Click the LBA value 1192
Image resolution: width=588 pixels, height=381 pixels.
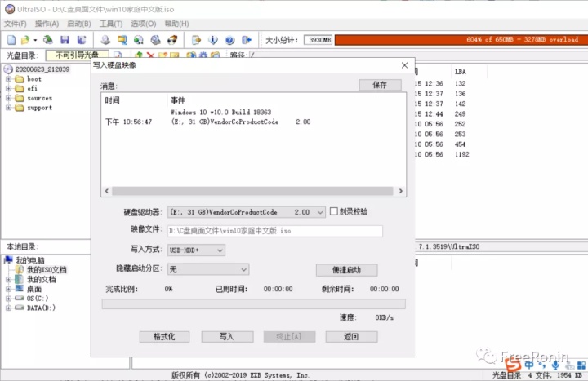coord(462,154)
